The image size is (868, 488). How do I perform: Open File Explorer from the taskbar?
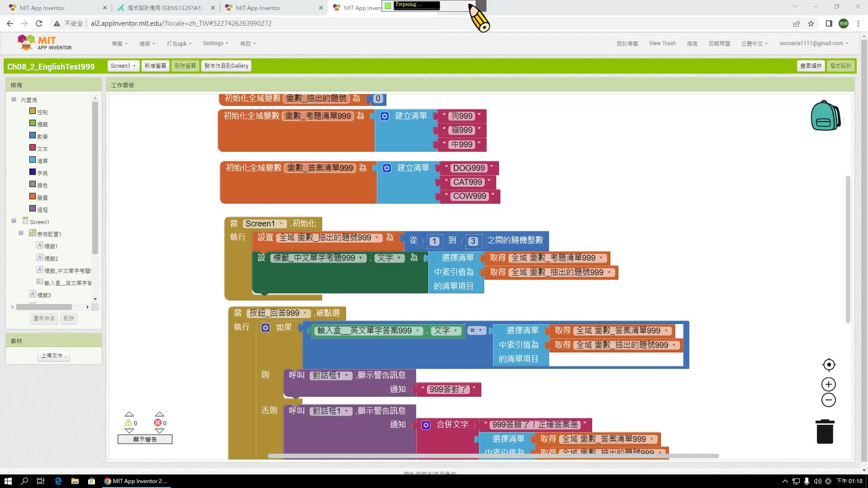pos(75,481)
